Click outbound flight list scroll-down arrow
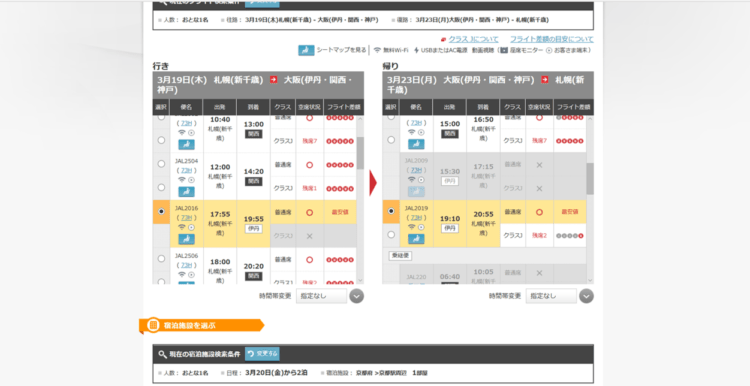Image resolution: width=750 pixels, height=386 pixels. point(360,281)
